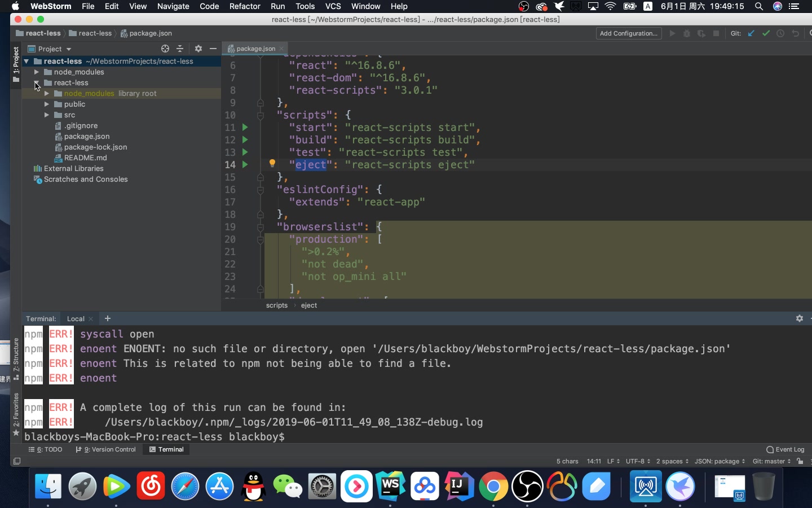
Task: Click Add Configuration button
Action: point(629,33)
